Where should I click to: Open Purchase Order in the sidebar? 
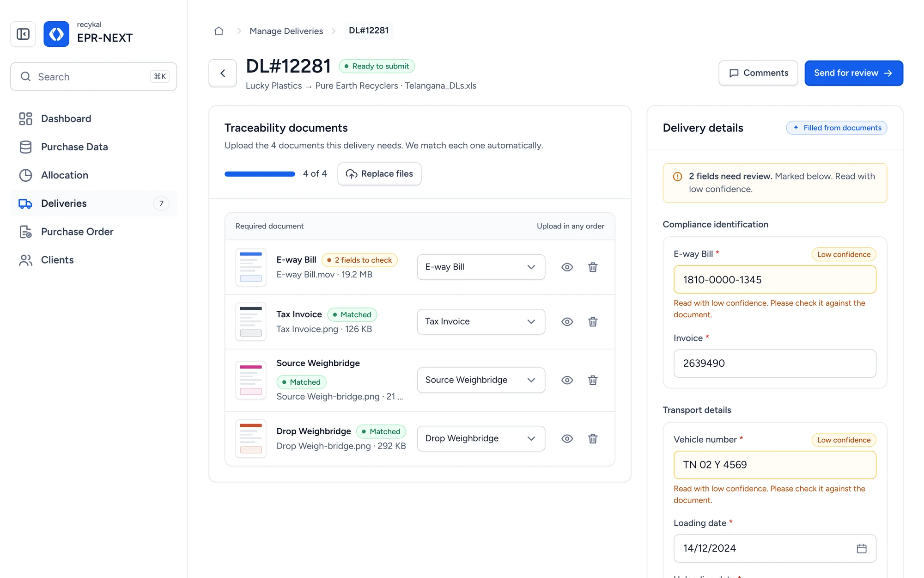point(94,232)
